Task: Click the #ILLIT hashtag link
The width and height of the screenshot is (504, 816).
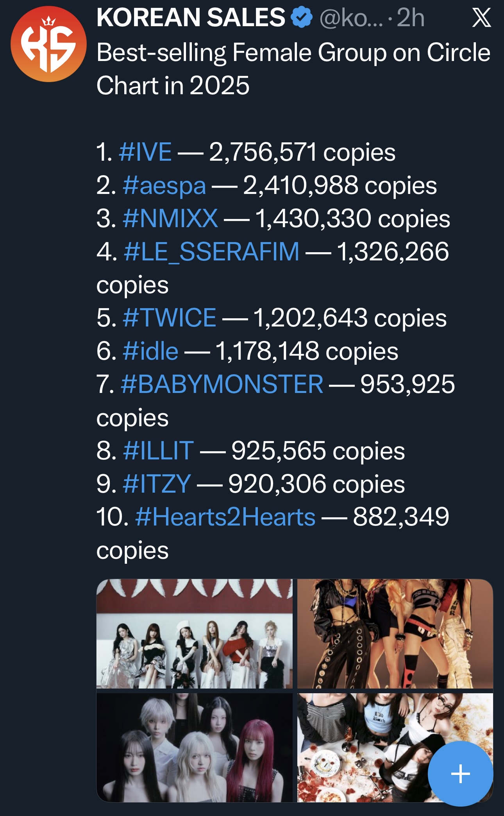Action: pyautogui.click(x=158, y=450)
